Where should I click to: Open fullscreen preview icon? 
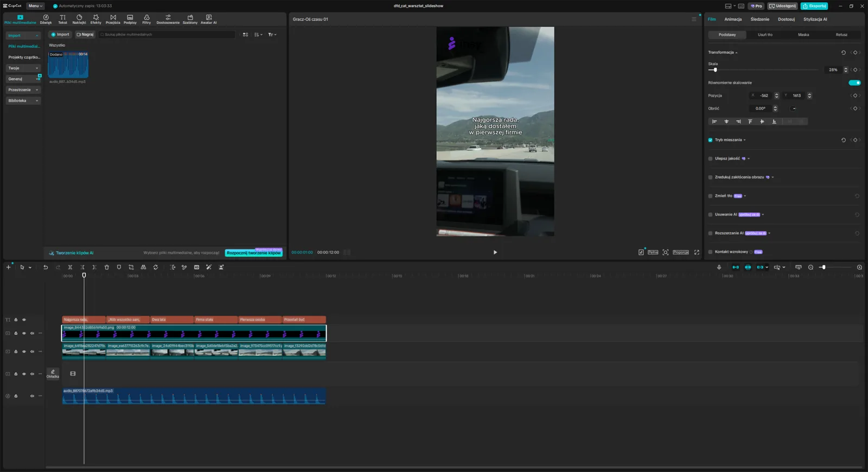coord(697,252)
